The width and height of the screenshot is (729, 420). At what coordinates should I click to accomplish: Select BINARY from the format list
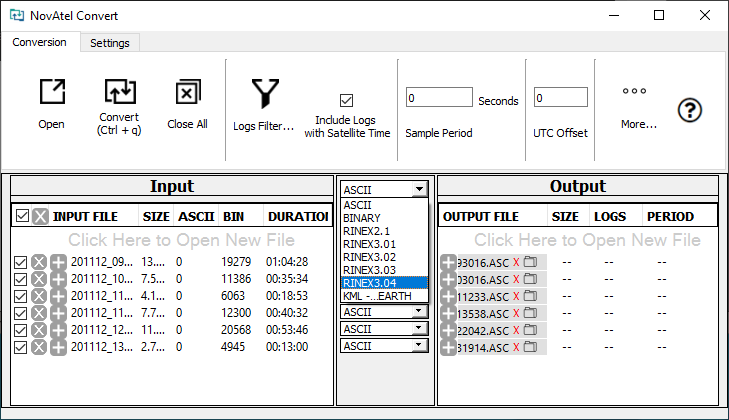pos(384,218)
